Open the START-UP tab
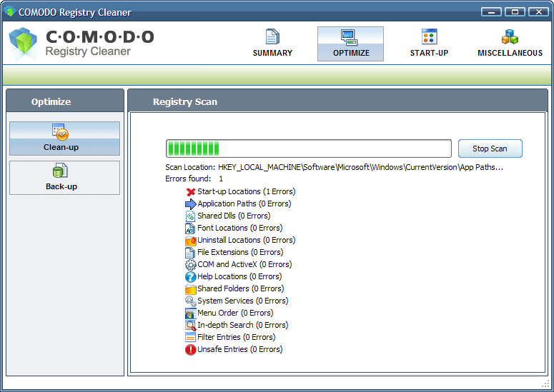 (429, 44)
